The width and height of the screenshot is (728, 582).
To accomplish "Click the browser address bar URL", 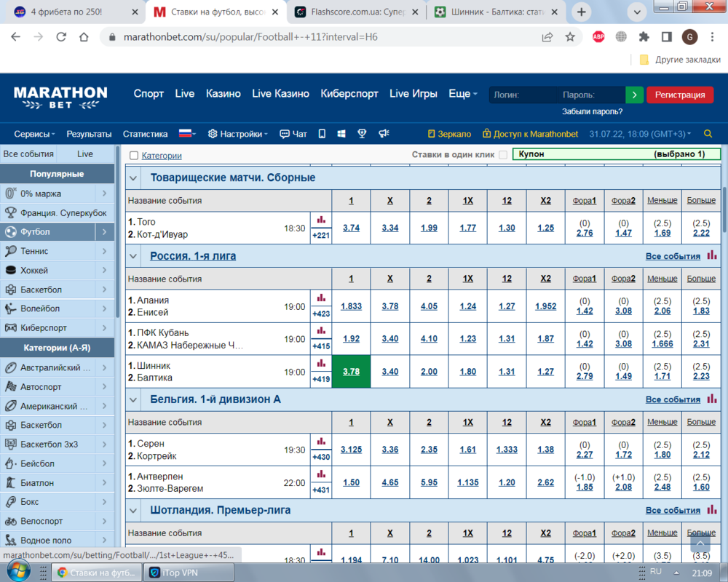I will click(x=250, y=37).
